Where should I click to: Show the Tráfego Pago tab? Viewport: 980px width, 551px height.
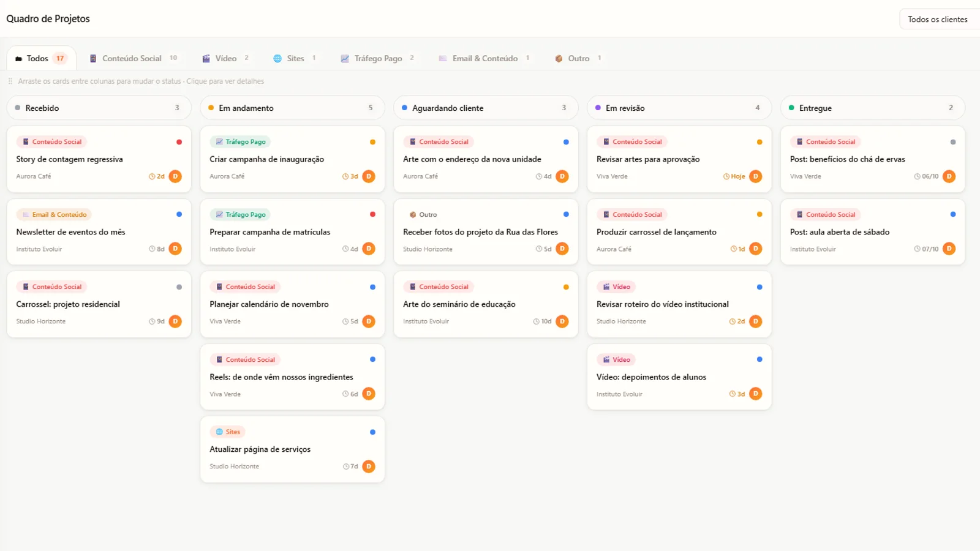click(377, 58)
